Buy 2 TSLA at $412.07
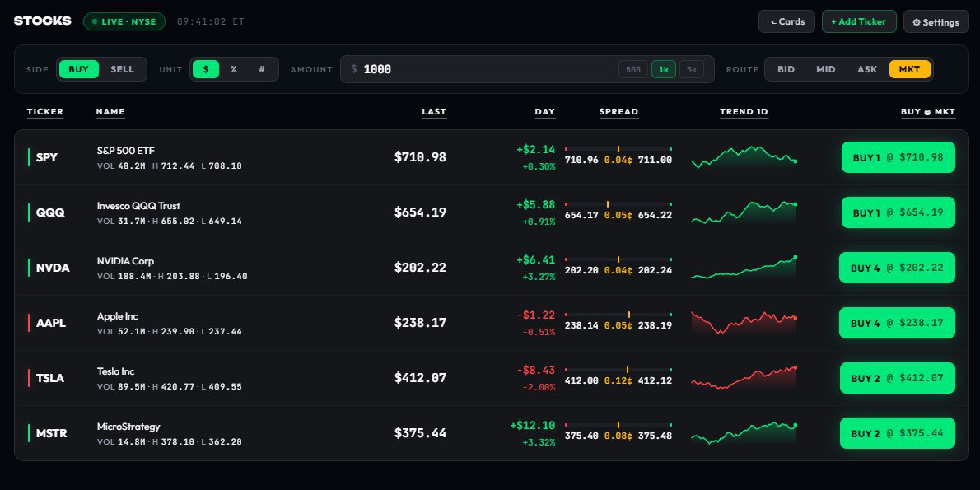 pos(898,378)
